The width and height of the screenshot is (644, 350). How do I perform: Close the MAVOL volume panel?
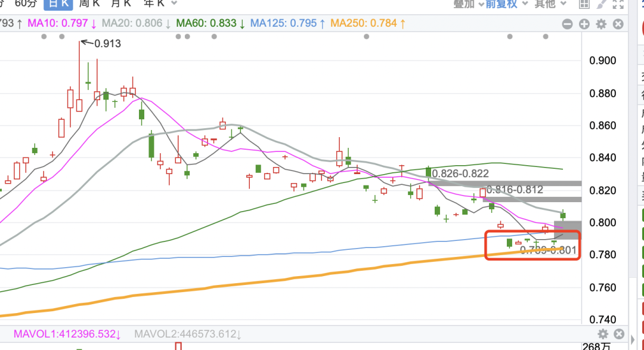[x=619, y=333]
